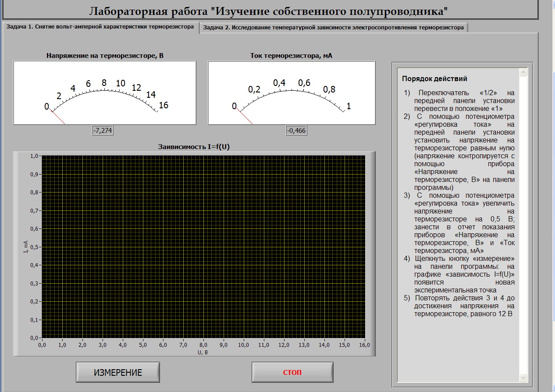The image size is (555, 392).
Task: Click the current gauge «Ток терморезистора»
Action: 292,93
